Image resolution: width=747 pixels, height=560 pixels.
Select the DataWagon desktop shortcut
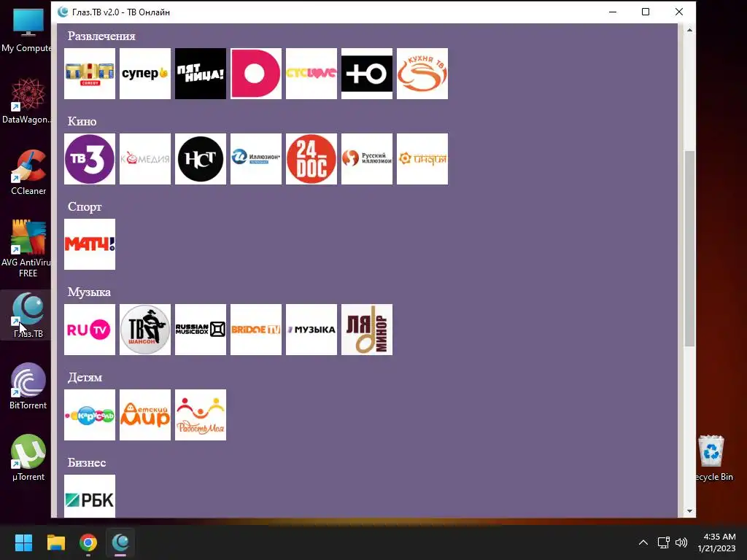(x=27, y=101)
